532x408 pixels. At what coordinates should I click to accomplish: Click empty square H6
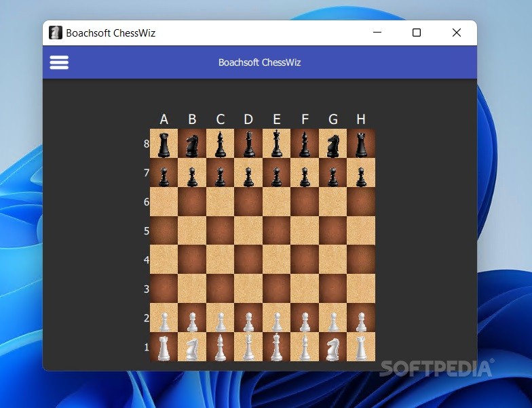point(361,202)
